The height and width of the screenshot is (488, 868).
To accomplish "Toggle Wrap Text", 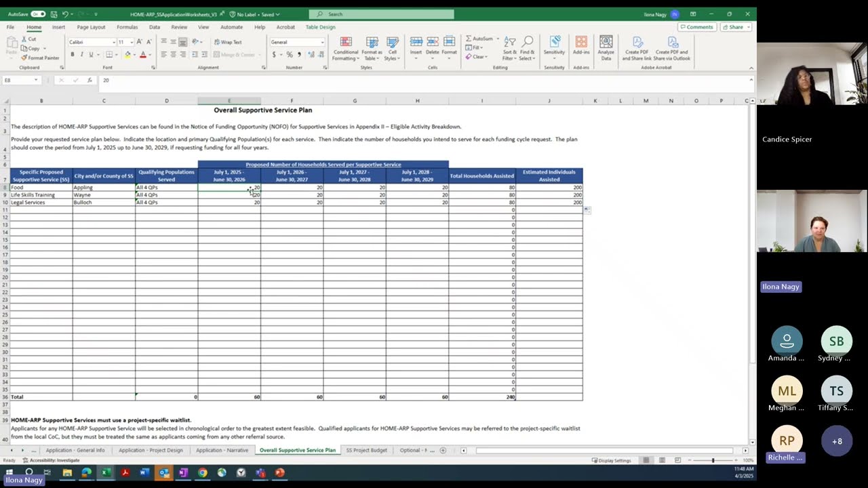I will point(228,42).
